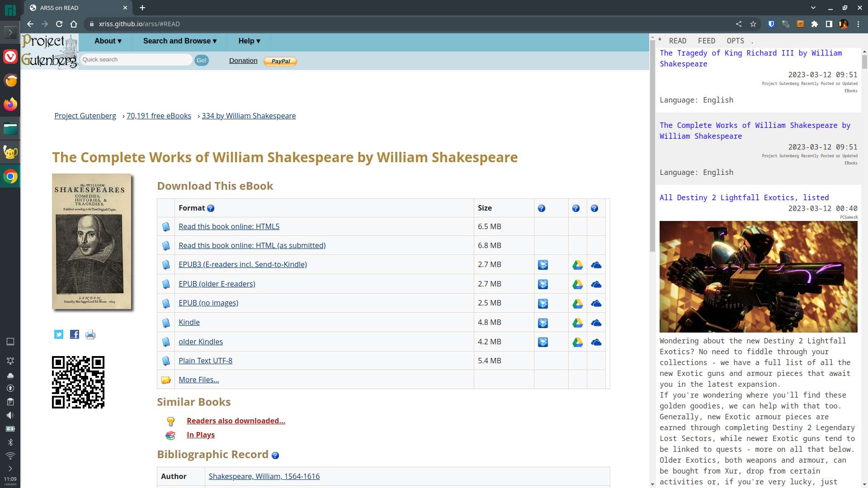Screen dimensions: 868x488
Task: Click the Dropbox icon in the EPUB3 row
Action: pos(543,265)
